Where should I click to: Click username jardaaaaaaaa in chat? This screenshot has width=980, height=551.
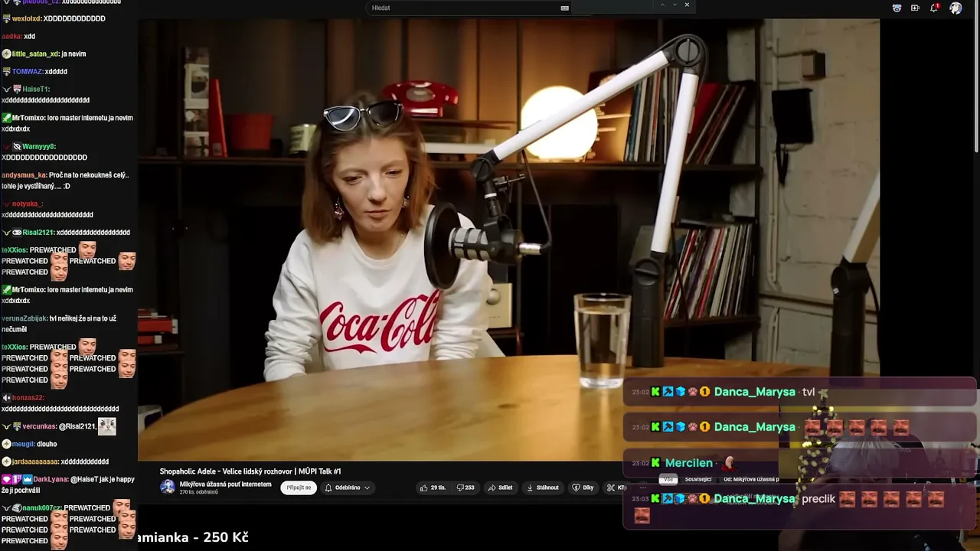pyautogui.click(x=35, y=461)
